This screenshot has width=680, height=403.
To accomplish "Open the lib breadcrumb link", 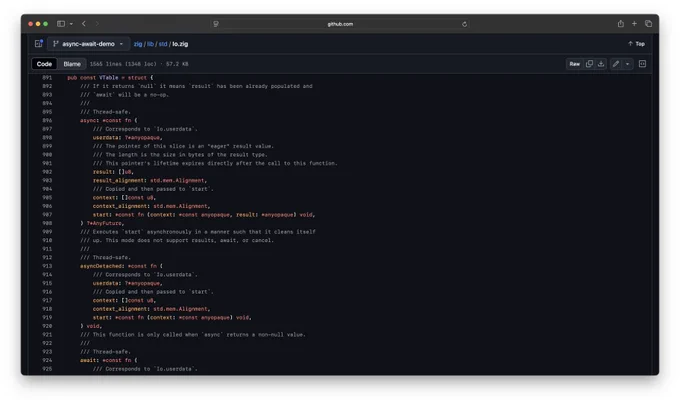I will click(x=150, y=44).
